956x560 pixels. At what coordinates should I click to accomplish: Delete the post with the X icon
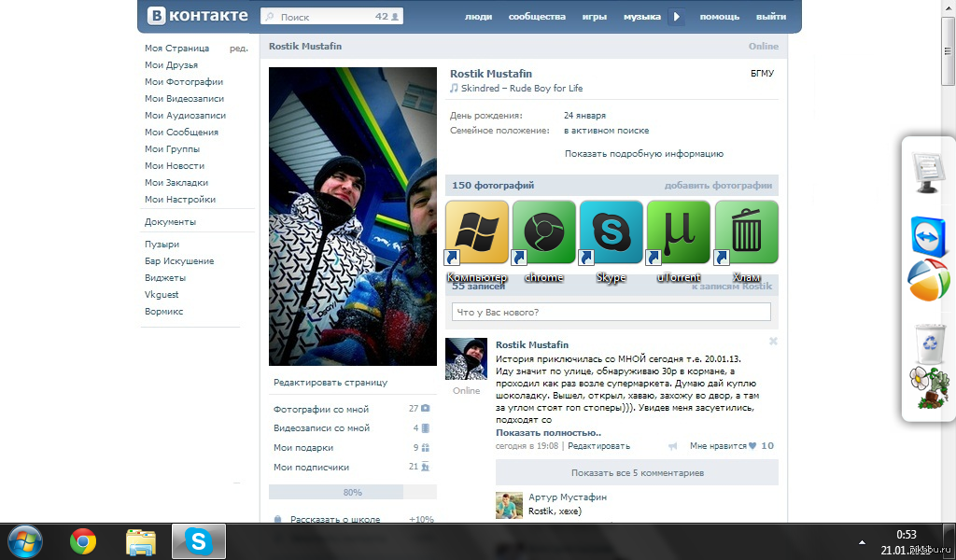pyautogui.click(x=773, y=342)
